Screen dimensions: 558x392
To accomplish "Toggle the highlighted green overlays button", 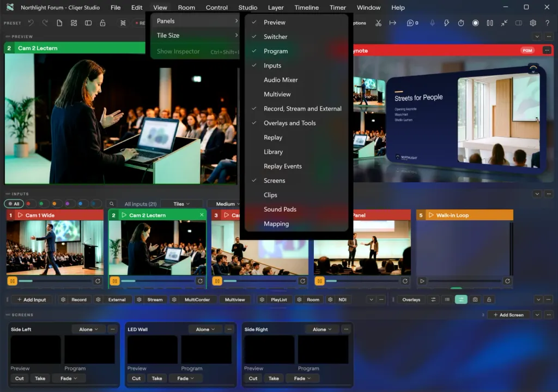I will click(x=461, y=299).
